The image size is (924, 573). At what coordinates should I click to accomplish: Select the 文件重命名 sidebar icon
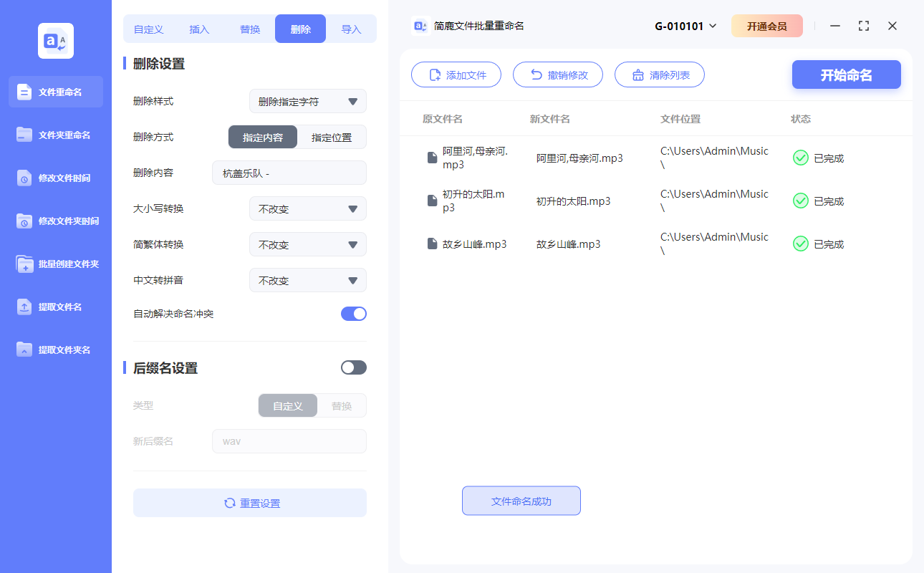click(55, 92)
